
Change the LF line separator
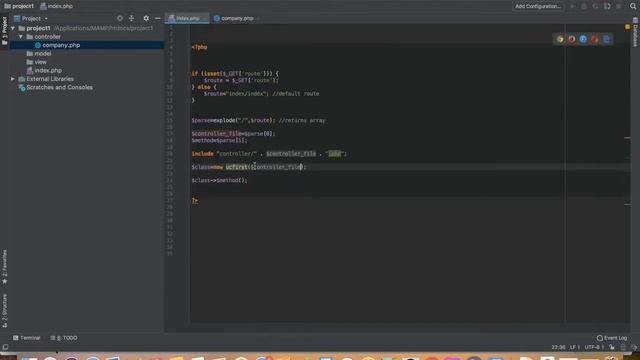point(575,347)
